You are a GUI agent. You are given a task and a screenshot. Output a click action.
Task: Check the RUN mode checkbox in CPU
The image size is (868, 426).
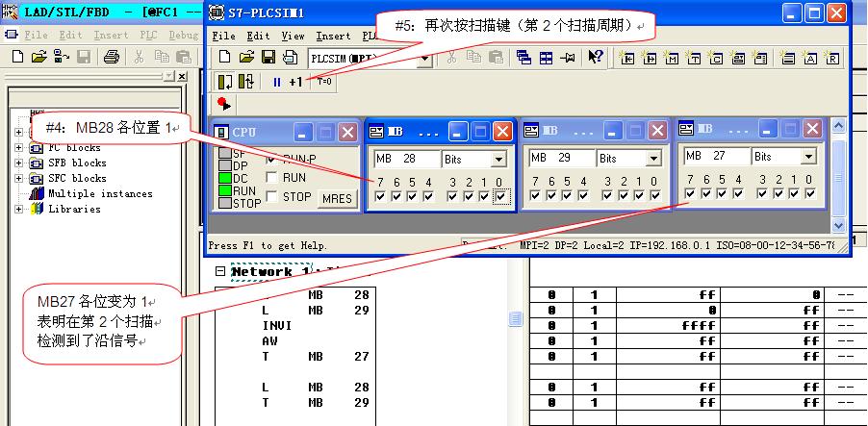click(271, 178)
